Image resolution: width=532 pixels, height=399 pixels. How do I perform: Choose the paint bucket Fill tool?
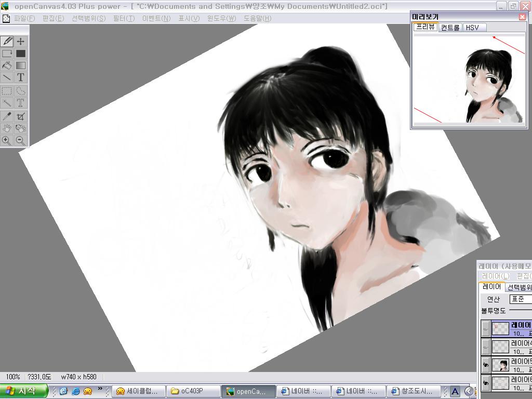point(7,65)
